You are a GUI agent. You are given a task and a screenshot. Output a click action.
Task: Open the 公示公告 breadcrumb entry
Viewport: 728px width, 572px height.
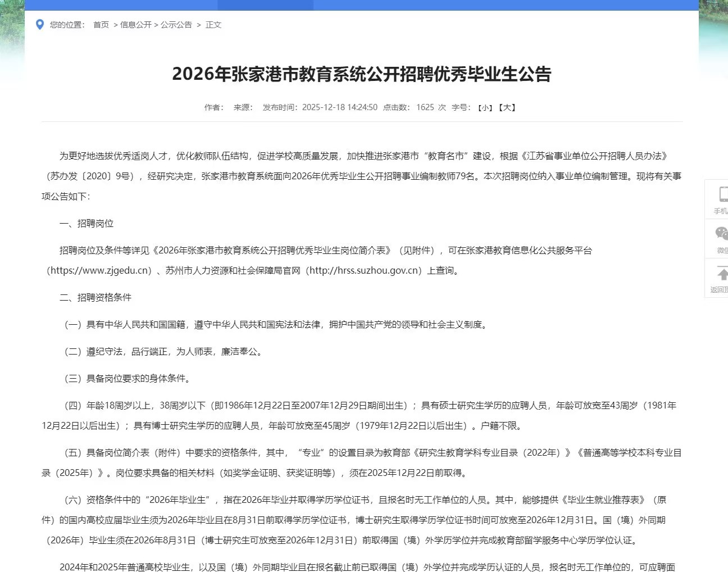pos(176,25)
